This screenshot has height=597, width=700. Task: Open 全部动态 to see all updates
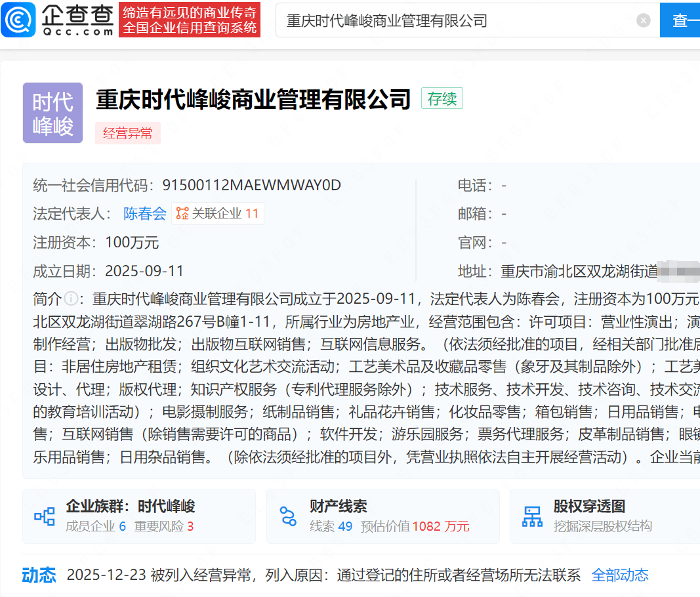coord(619,575)
